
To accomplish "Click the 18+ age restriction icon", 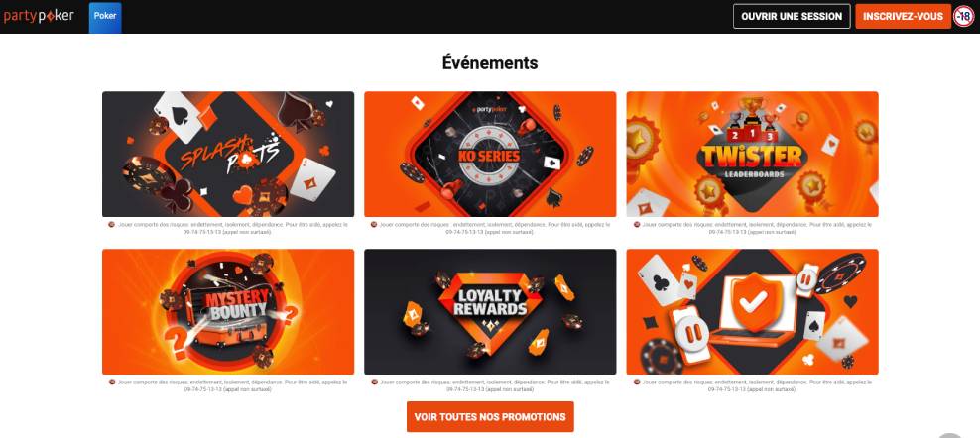I will 964,16.
